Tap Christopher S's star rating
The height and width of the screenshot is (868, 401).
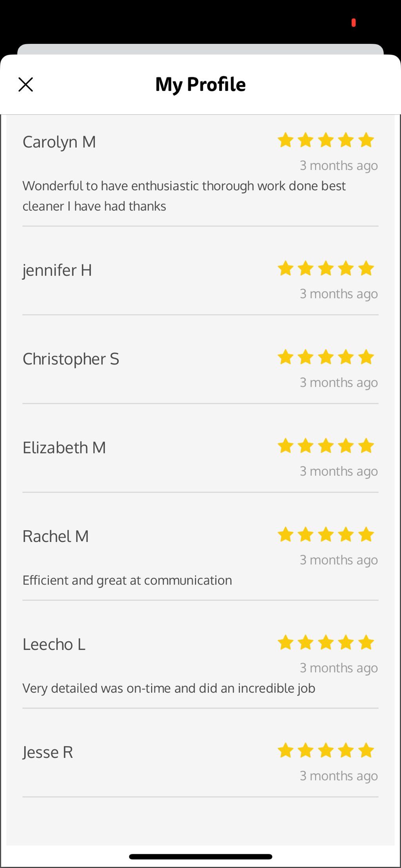point(326,357)
